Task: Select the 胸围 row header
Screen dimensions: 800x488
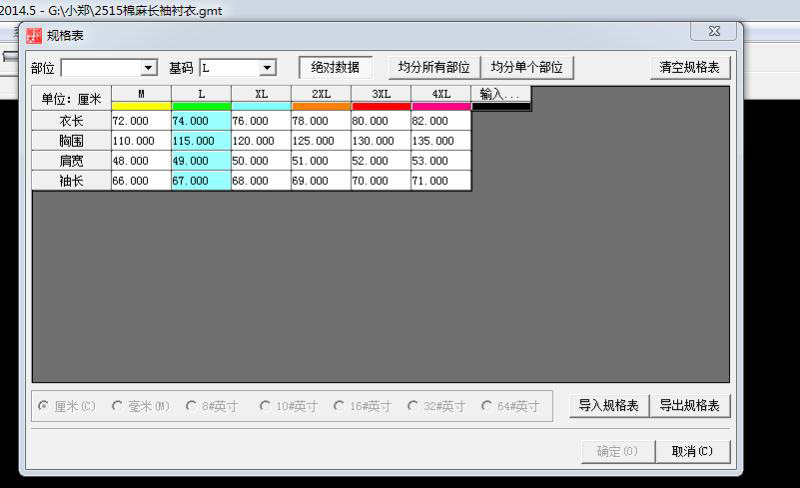Action: (x=71, y=141)
